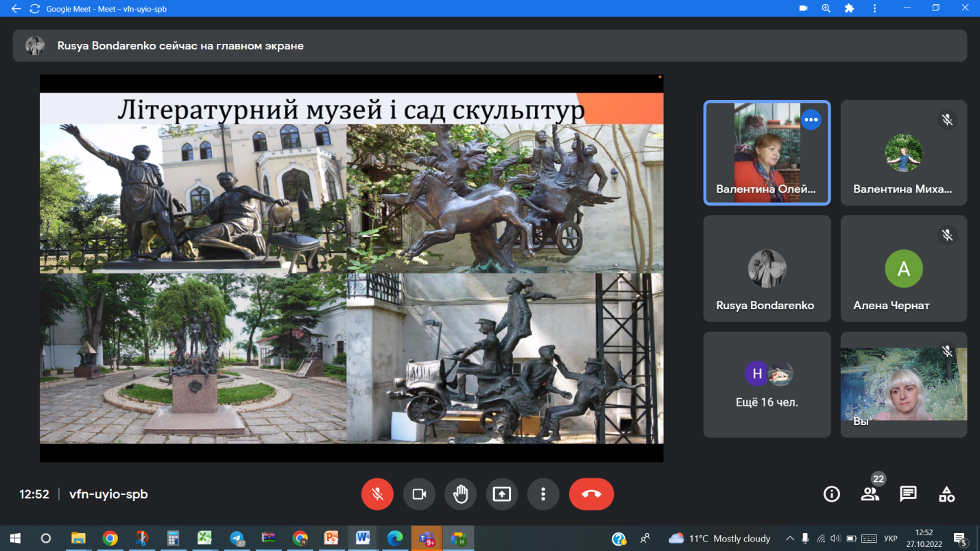Unmute the microphone in the call bar
This screenshot has height=551, width=980.
tap(377, 494)
